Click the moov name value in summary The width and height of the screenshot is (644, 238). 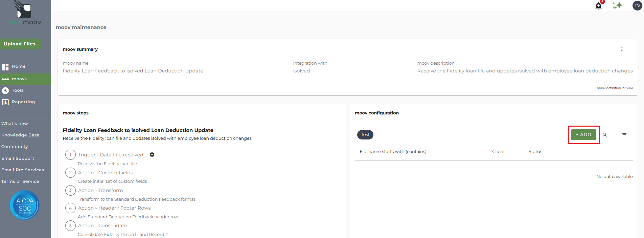[133, 71]
